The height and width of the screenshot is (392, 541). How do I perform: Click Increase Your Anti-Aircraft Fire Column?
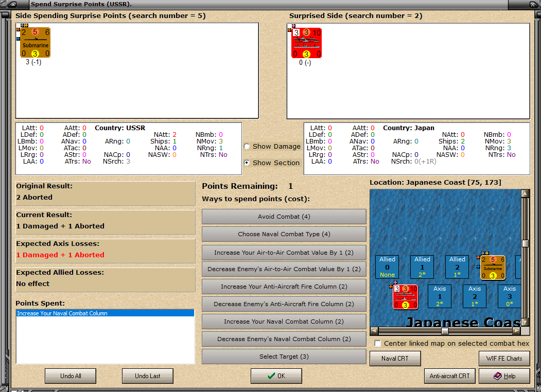point(284,287)
